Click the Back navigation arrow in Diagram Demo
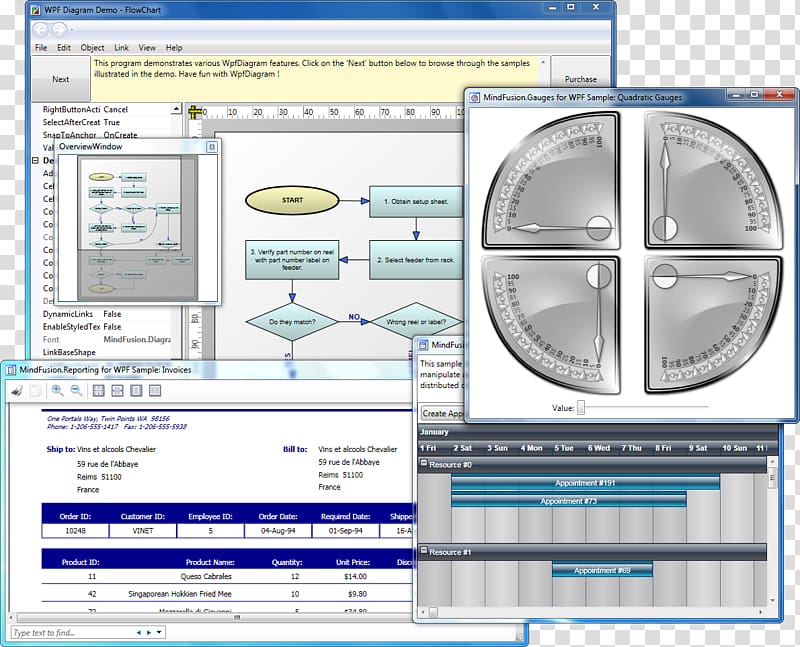The width and height of the screenshot is (800, 647). (x=40, y=30)
